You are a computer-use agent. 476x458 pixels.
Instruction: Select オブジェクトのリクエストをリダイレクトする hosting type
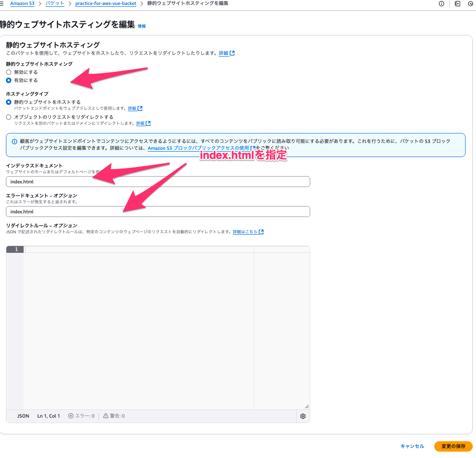coord(8,117)
